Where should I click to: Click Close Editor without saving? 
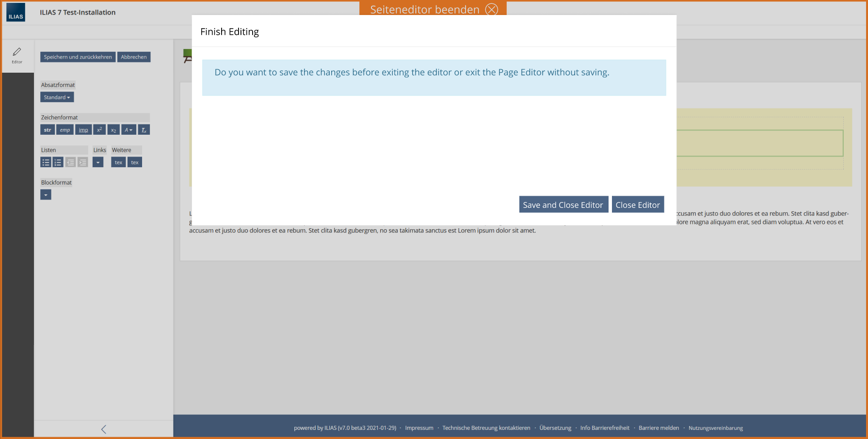pyautogui.click(x=638, y=205)
